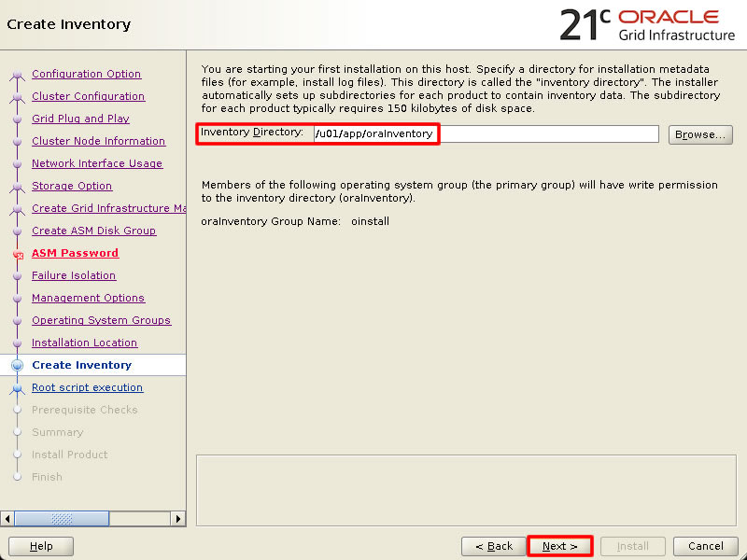
Task: Click the Grid Plug and Play step marker
Action: pyautogui.click(x=17, y=119)
